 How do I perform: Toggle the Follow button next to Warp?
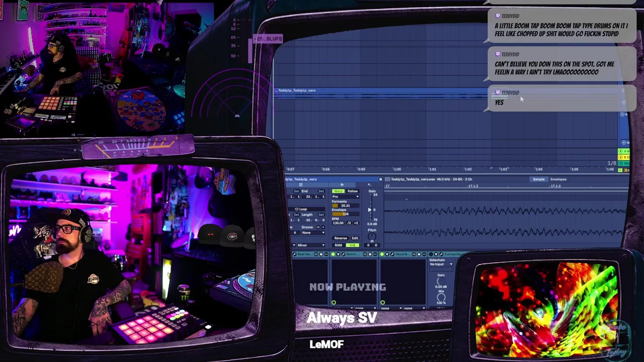pyautogui.click(x=353, y=191)
